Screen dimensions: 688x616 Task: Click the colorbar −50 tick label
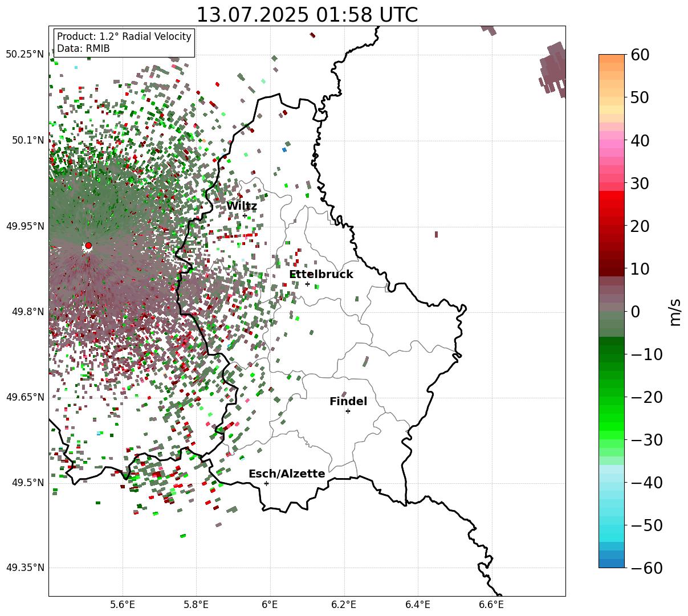click(646, 525)
